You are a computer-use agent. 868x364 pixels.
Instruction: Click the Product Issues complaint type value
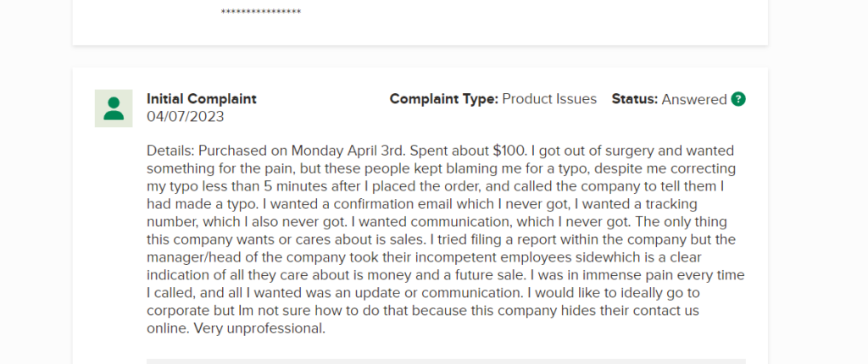coord(549,99)
